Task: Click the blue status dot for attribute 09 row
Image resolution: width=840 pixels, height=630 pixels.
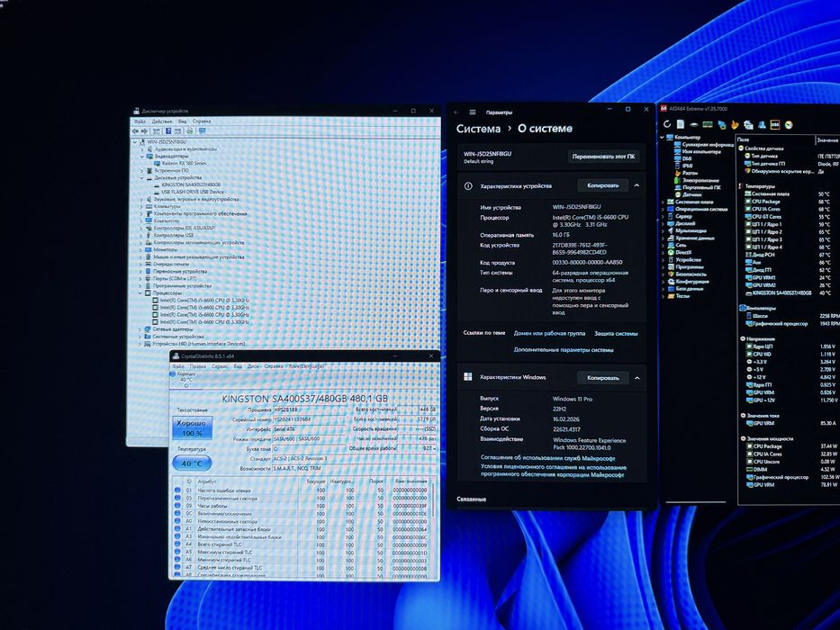Action: pyautogui.click(x=177, y=505)
